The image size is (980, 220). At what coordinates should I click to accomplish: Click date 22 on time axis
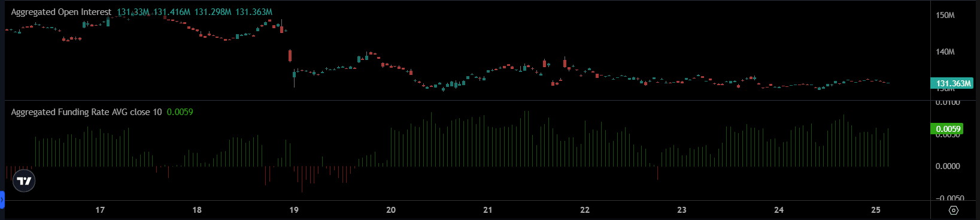[585, 210]
